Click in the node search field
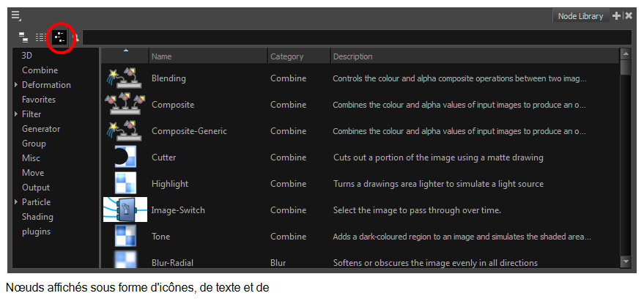 [x=352, y=37]
